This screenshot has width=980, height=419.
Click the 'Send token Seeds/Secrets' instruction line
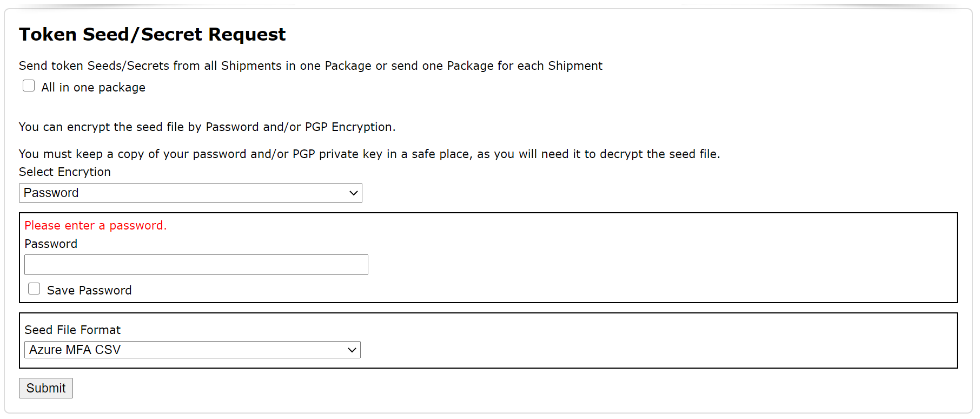tap(310, 66)
